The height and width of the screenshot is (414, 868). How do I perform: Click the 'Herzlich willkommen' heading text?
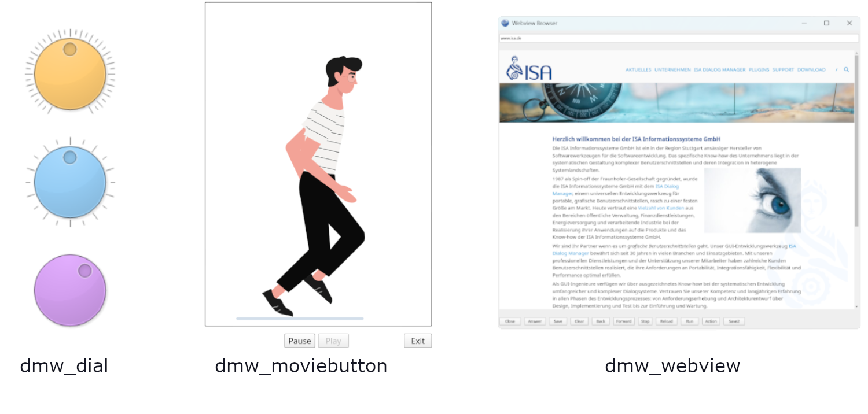637,139
